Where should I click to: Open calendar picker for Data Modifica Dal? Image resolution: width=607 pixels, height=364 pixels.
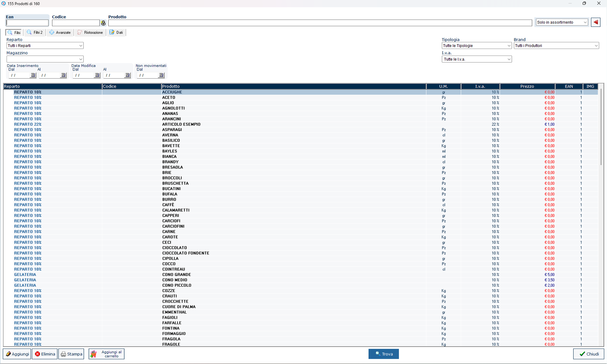point(97,75)
